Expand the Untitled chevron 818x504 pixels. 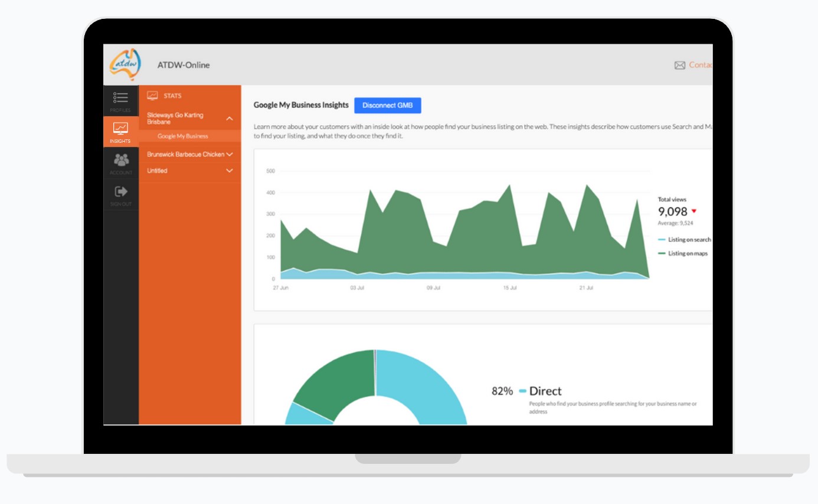point(230,171)
